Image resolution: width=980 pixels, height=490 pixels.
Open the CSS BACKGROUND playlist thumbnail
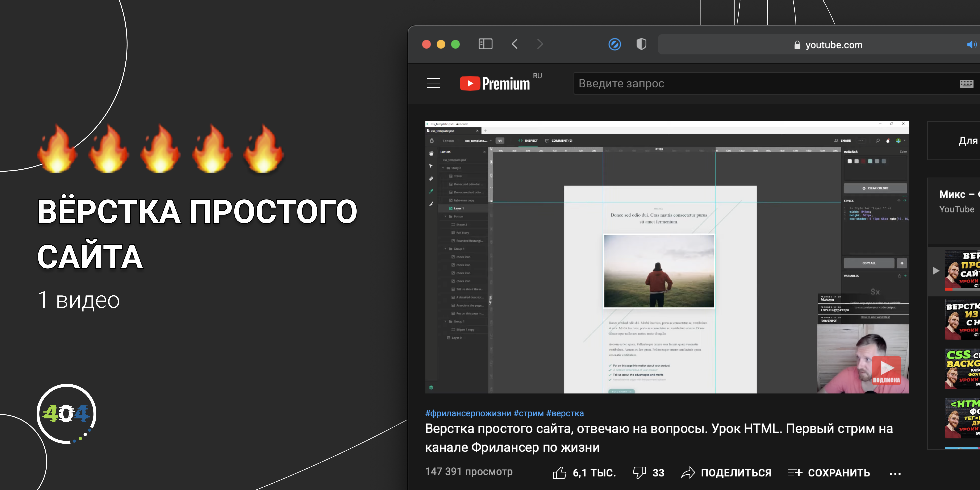coord(962,369)
